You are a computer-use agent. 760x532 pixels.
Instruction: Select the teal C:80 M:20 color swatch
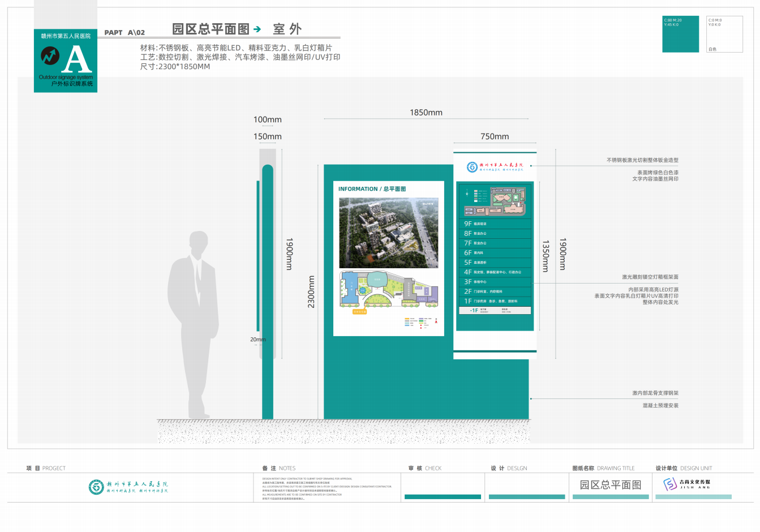tap(681, 34)
